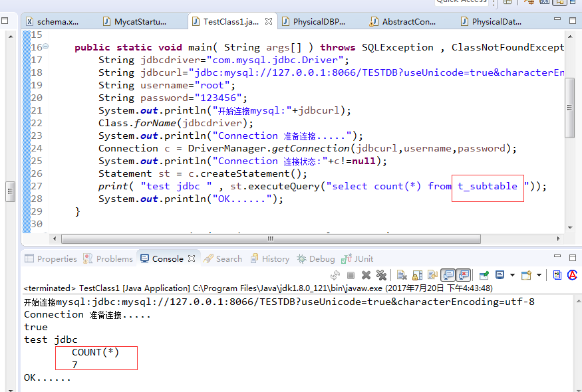582x392 pixels.
Task: Click the XML file icon on schema tab
Action: point(29,21)
